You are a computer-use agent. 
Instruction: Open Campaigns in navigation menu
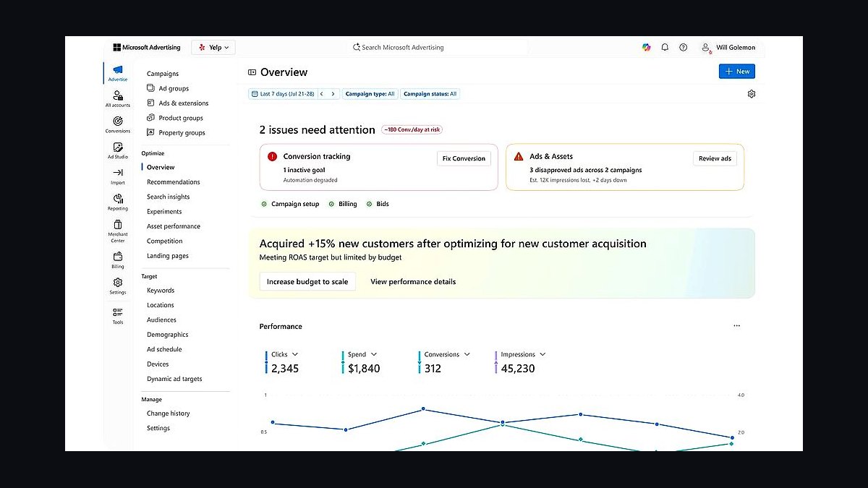163,74
